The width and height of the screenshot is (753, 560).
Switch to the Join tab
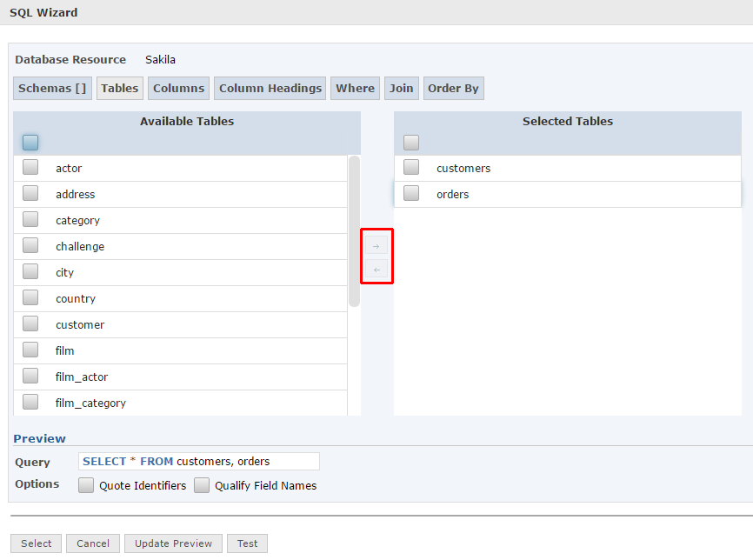[401, 88]
